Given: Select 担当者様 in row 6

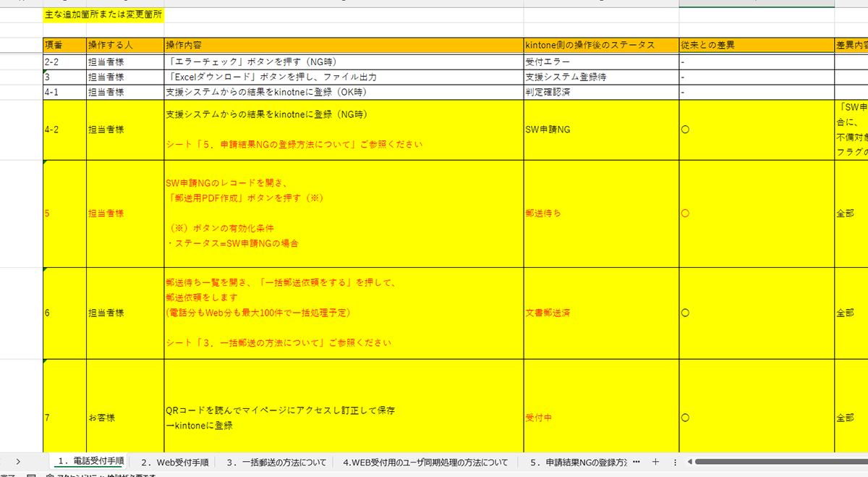Looking at the screenshot, I should pos(124,313).
